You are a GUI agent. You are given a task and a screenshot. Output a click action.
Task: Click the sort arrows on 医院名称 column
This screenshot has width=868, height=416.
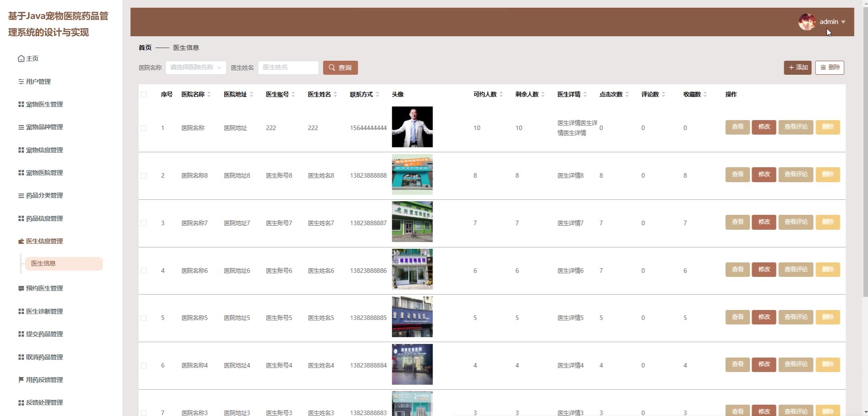point(209,94)
